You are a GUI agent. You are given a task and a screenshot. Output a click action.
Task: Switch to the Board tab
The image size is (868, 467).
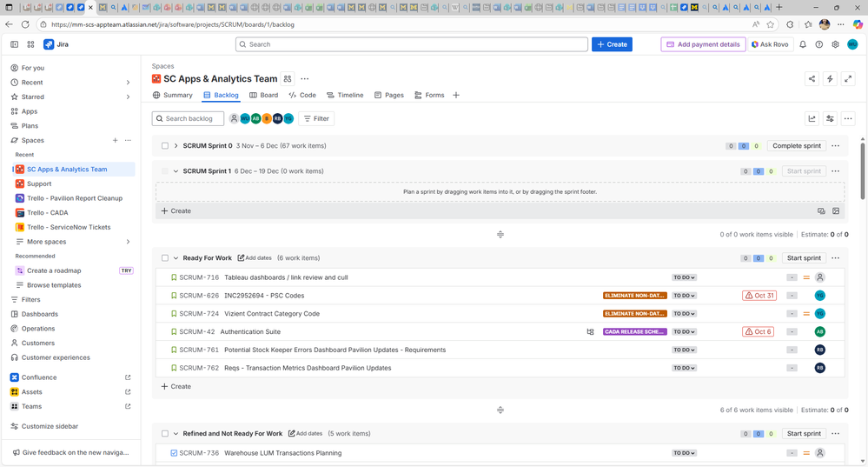click(x=263, y=96)
